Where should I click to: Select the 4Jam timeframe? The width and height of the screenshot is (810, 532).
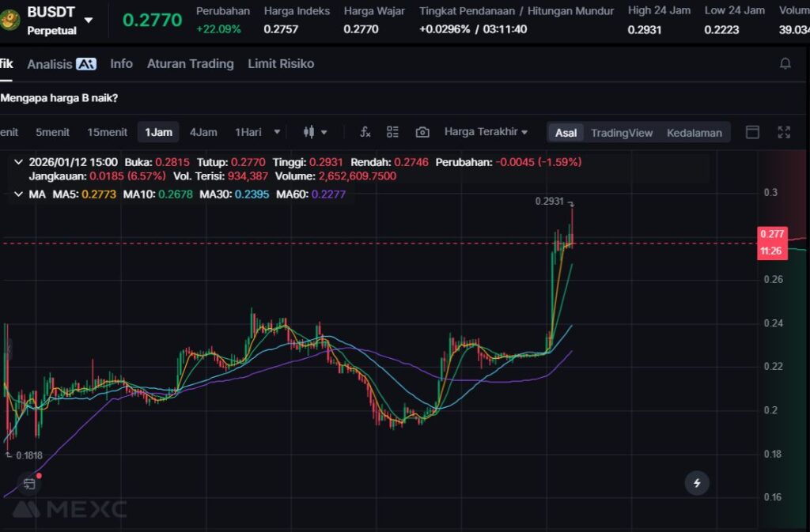203,132
